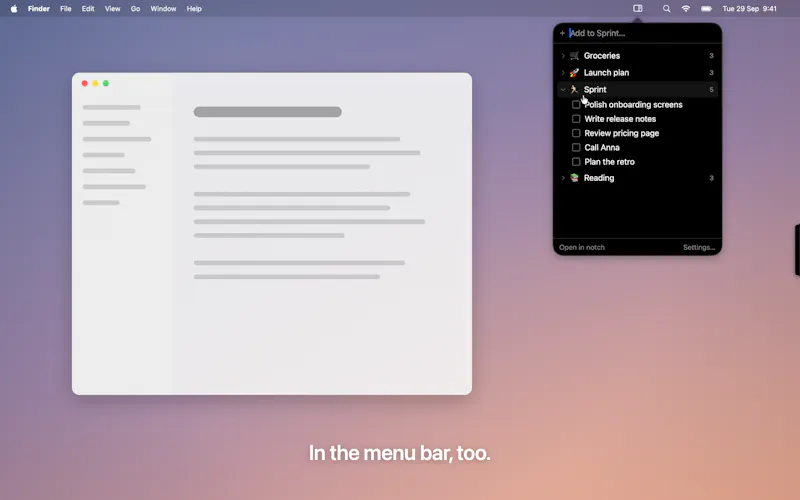Click the Review pricing page text
Viewport: 800px width, 500px height.
[x=621, y=133]
